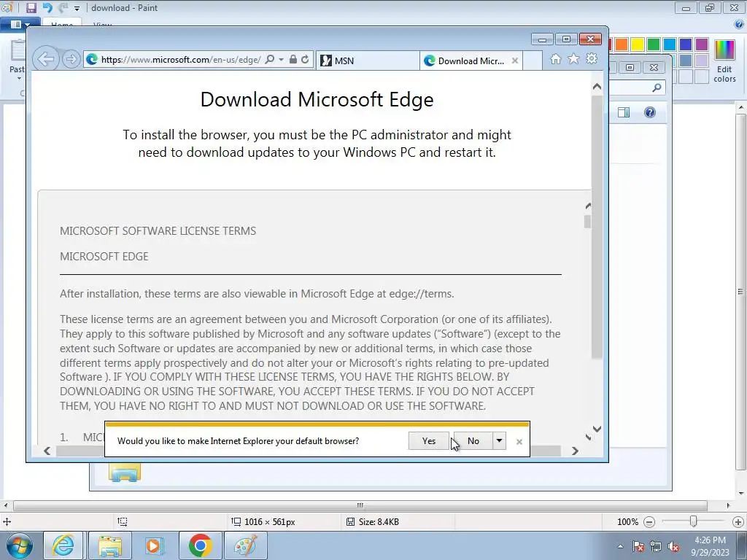
Task: Pick the lavender swatch in the second row
Action: tap(702, 60)
